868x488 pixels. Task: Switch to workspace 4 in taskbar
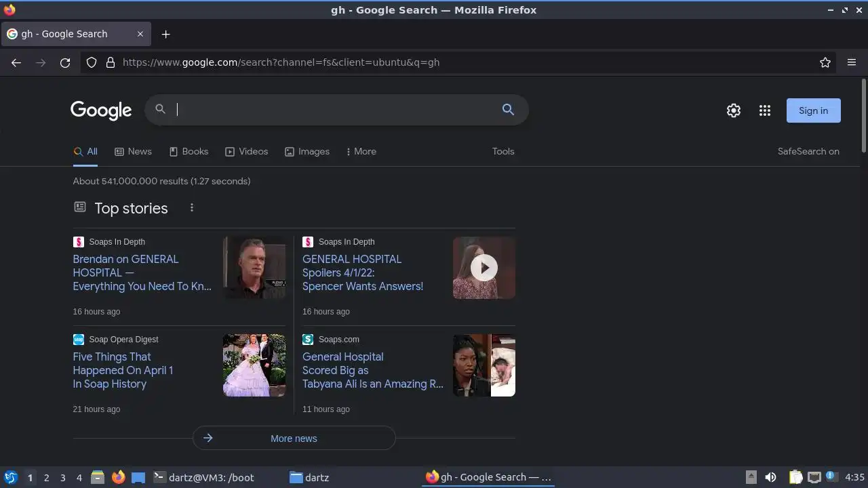(x=79, y=477)
